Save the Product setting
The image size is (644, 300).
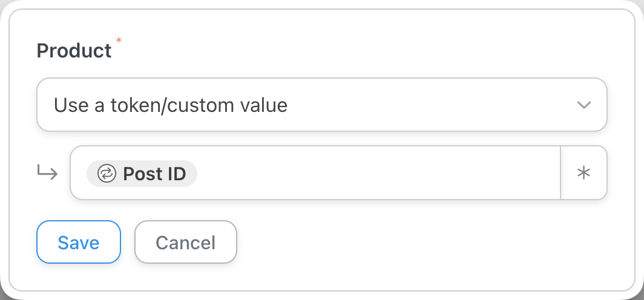tap(79, 242)
